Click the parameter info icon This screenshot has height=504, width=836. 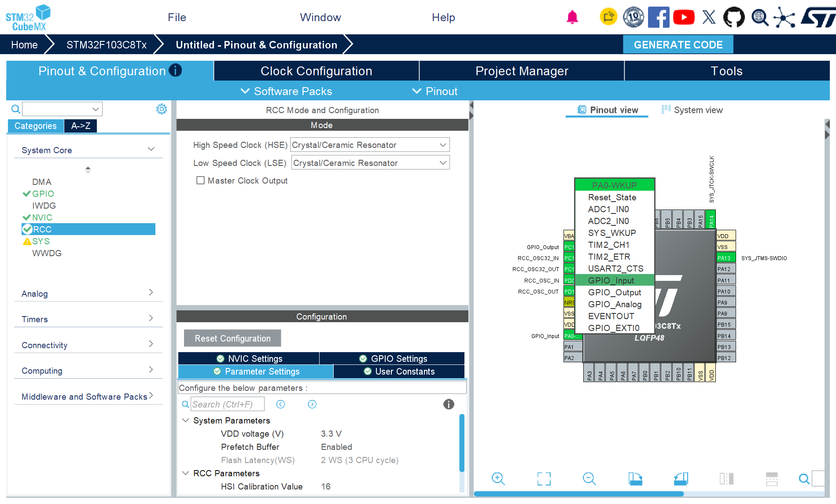(x=449, y=404)
